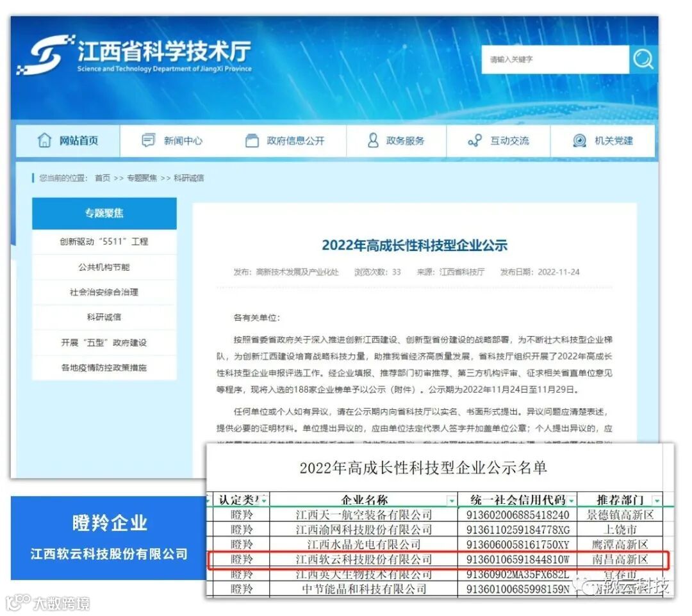Click the 瞪羚企业 blue banner heading
The height and width of the screenshot is (616, 692).
pos(110,523)
